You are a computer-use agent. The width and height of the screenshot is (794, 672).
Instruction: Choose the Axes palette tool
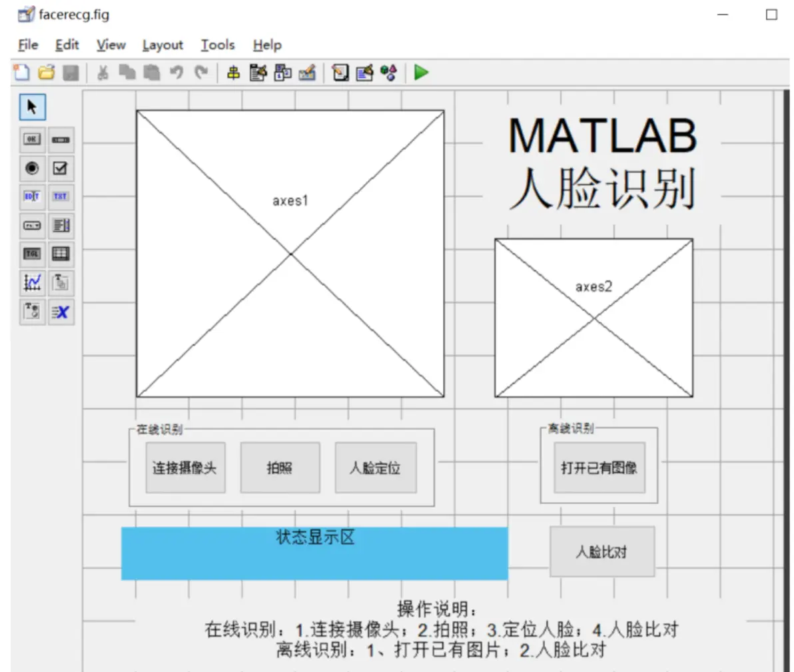[x=32, y=282]
